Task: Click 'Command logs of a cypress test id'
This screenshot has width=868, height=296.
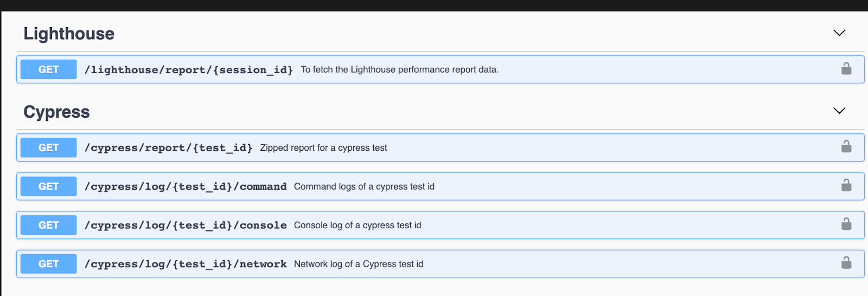Action: [365, 186]
